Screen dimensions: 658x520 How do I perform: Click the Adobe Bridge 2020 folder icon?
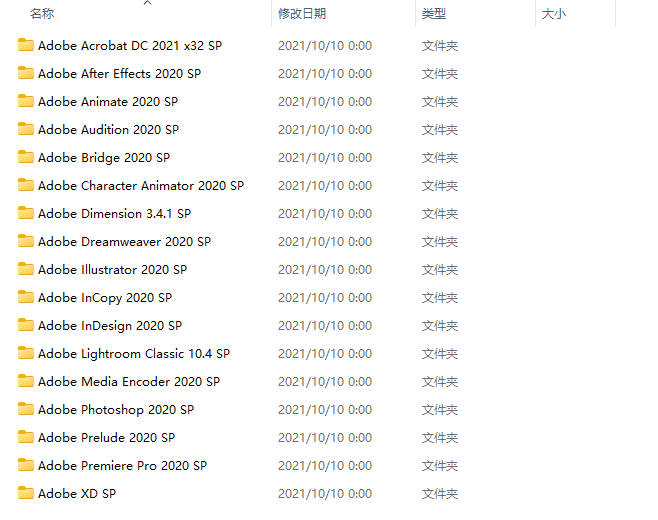(26, 157)
